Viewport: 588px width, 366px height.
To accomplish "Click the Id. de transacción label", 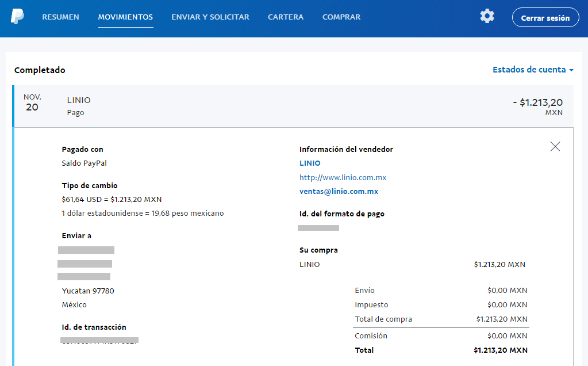I will click(x=94, y=327).
